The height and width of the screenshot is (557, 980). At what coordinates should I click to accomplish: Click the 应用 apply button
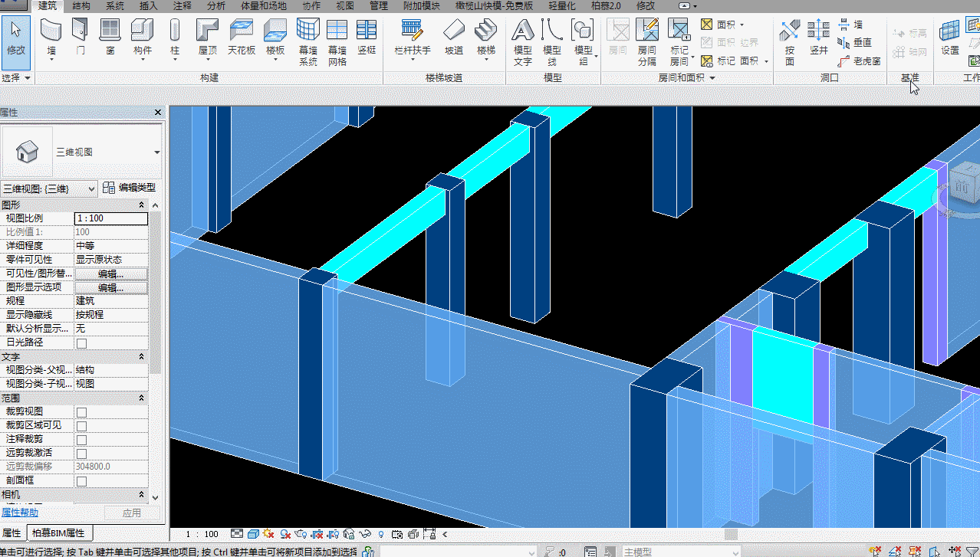[x=132, y=513]
